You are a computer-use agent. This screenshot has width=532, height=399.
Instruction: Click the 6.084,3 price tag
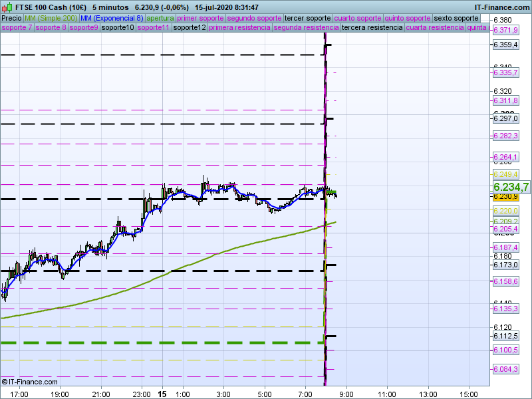tap(505, 369)
